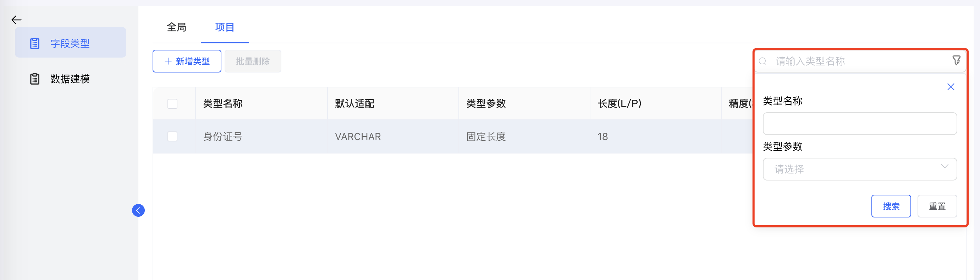Click the plus icon in 新增类型
This screenshot has width=980, height=280.
click(x=168, y=61)
